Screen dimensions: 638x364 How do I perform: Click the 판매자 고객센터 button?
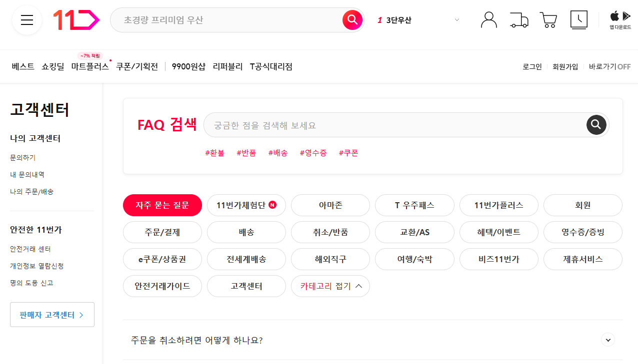click(x=52, y=315)
